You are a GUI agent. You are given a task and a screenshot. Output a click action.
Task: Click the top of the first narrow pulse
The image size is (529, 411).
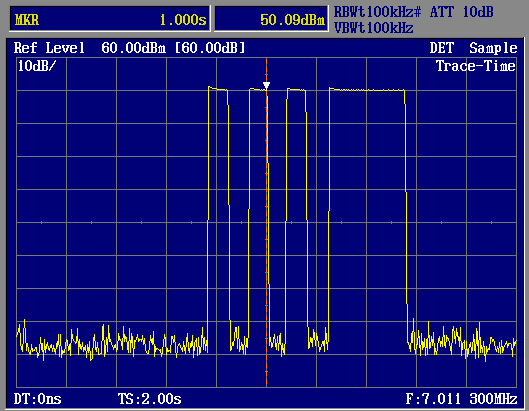218,89
